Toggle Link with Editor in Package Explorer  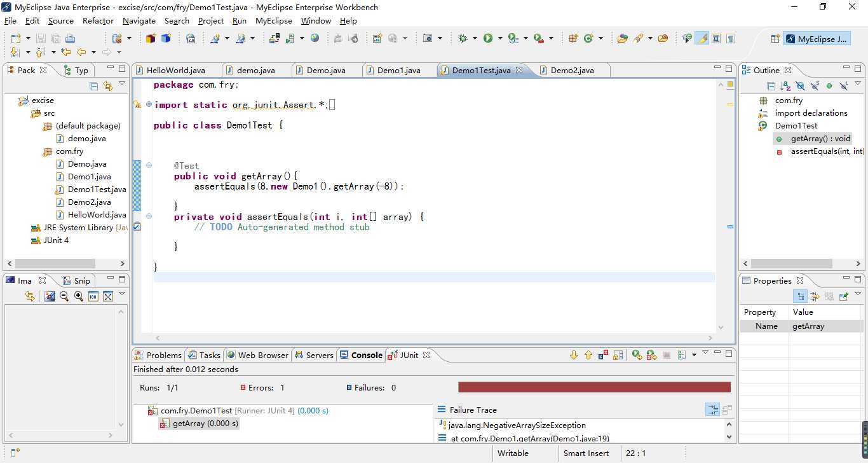pos(108,86)
